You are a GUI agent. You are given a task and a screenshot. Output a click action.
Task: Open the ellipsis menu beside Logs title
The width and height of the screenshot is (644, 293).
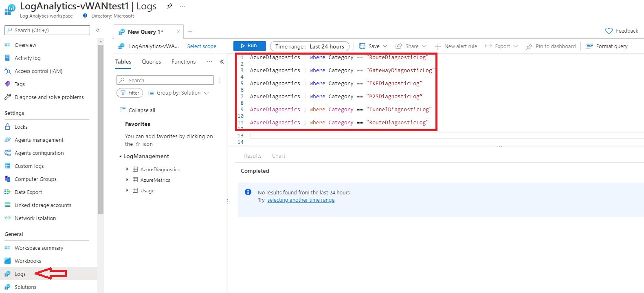[x=182, y=6]
